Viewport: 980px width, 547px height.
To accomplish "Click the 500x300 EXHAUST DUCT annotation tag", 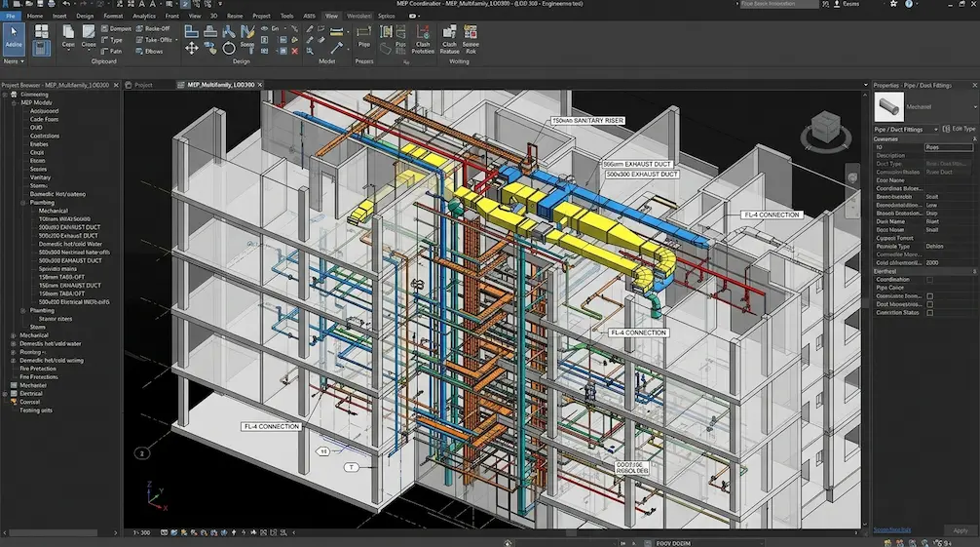I will 642,174.
